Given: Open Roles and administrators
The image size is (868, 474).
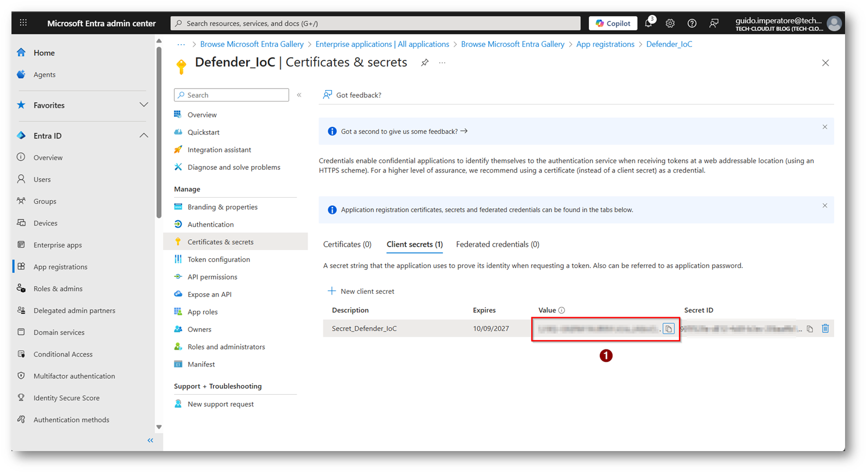Looking at the screenshot, I should tap(226, 347).
